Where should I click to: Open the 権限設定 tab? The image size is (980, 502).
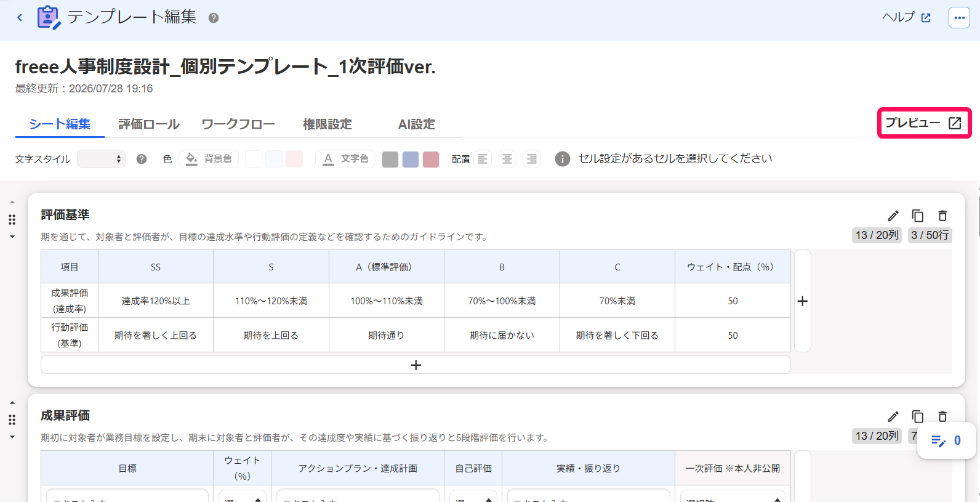[x=327, y=124]
